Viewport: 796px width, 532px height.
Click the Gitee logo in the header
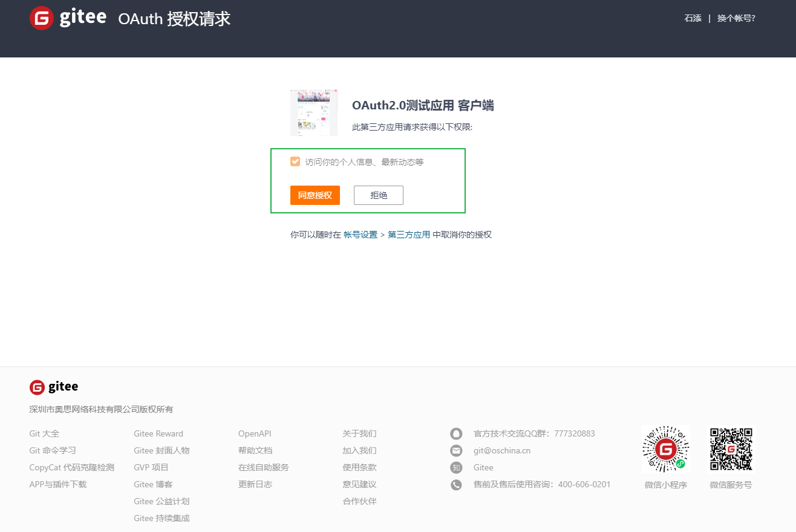pyautogui.click(x=67, y=18)
